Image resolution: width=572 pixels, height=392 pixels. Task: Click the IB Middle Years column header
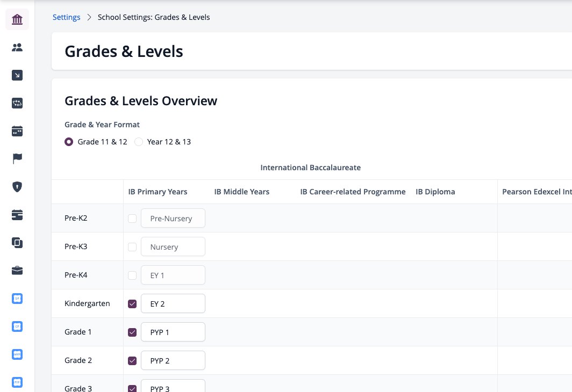pyautogui.click(x=241, y=192)
